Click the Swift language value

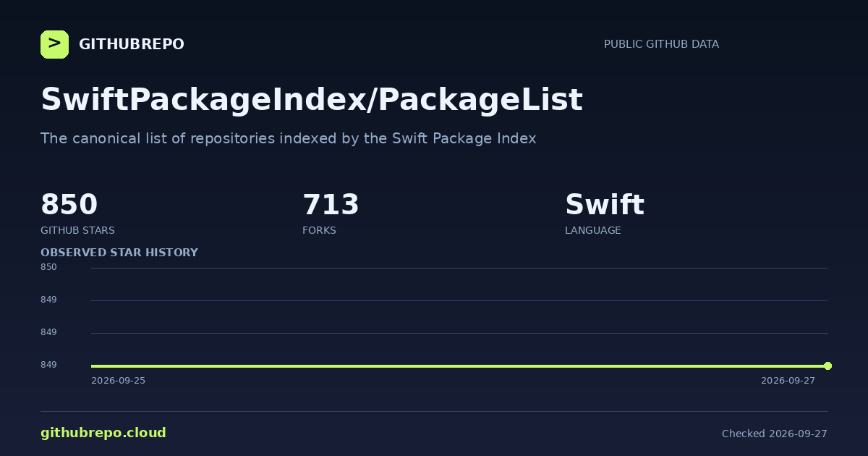click(605, 205)
